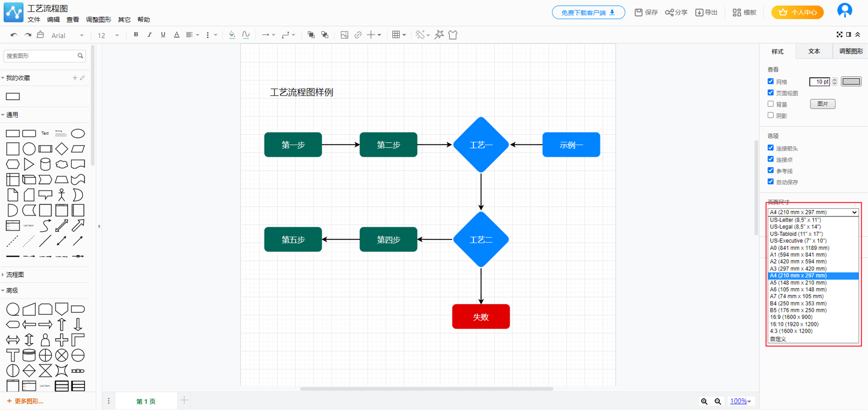Open the 文件 menu
The height and width of the screenshot is (410, 868).
tap(33, 19)
